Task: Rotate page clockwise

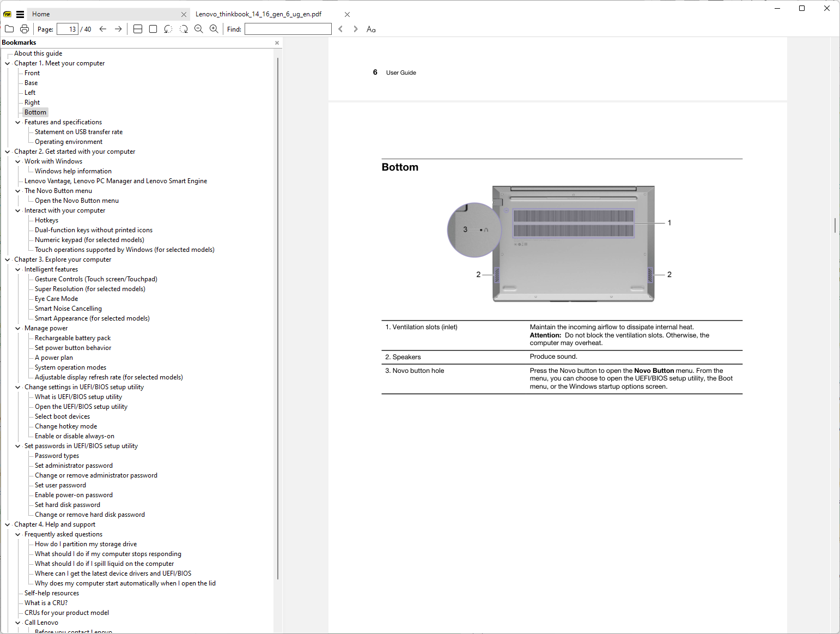Action: pyautogui.click(x=184, y=29)
